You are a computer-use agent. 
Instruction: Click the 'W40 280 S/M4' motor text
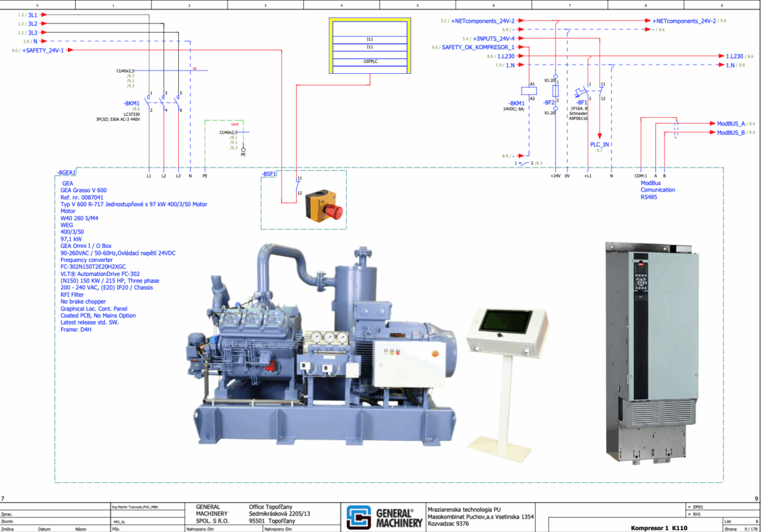[79, 218]
